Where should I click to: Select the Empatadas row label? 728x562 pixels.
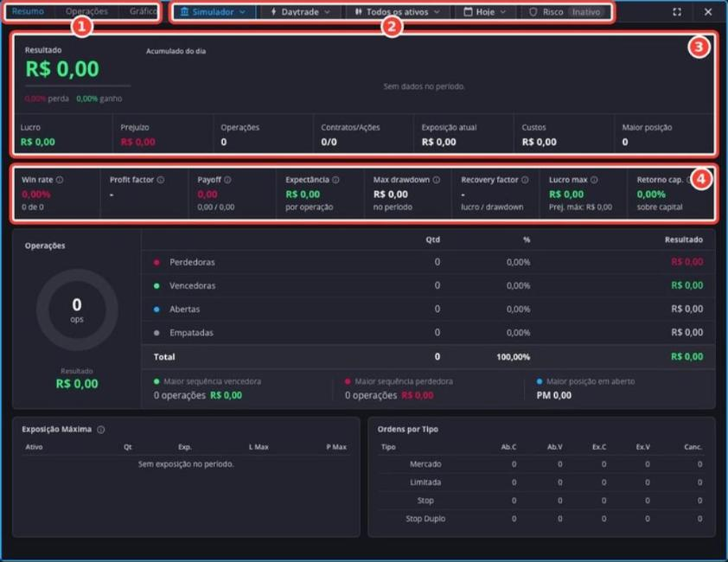[191, 333]
